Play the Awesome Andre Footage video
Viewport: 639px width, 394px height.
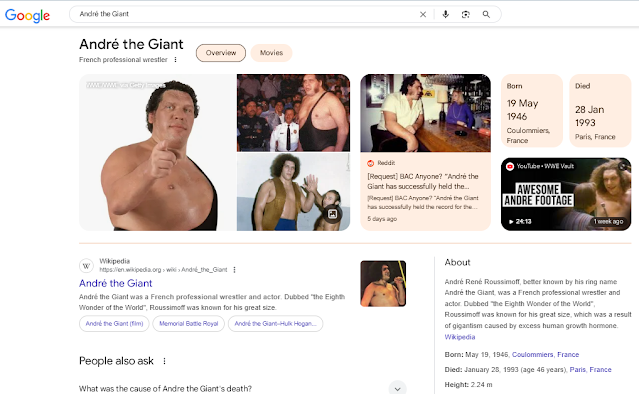point(566,194)
